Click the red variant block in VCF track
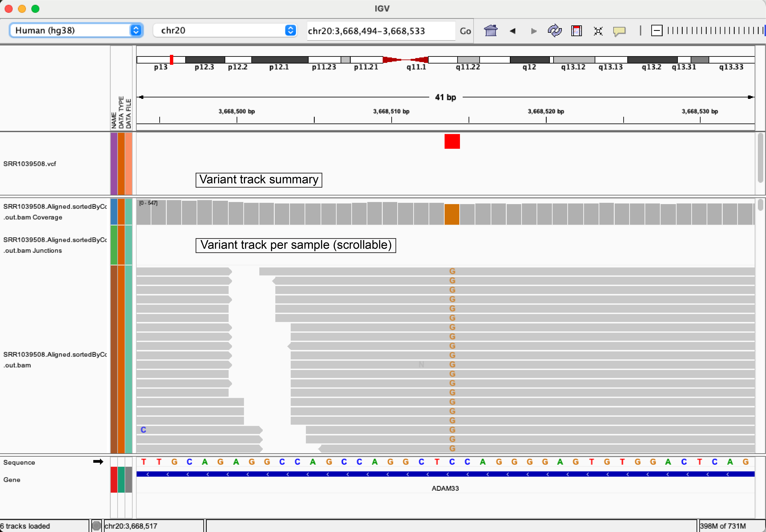Image resolution: width=766 pixels, height=532 pixels. pos(452,141)
